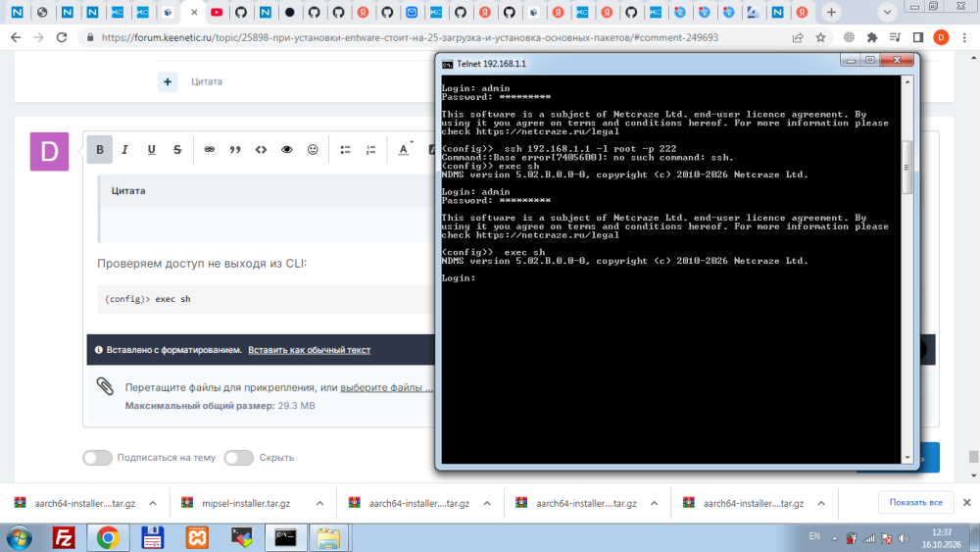This screenshot has width=980, height=552.
Task: Click the language indicator EN in tray
Action: pyautogui.click(x=814, y=536)
